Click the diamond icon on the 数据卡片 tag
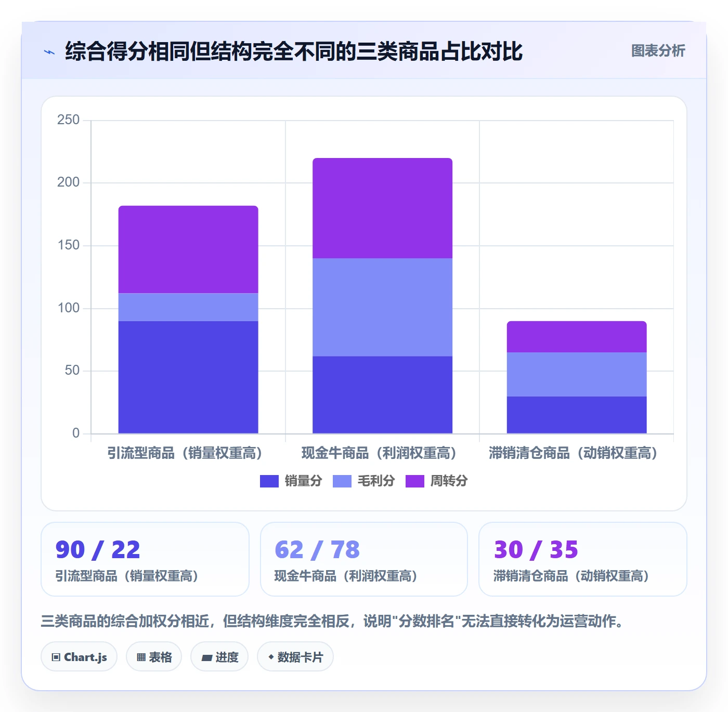This screenshot has width=728, height=712. [271, 657]
